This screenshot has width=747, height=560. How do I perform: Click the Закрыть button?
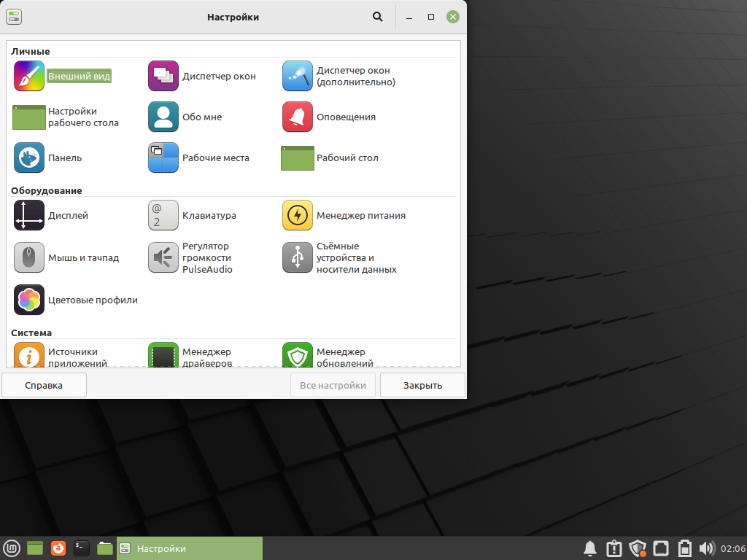coord(422,385)
